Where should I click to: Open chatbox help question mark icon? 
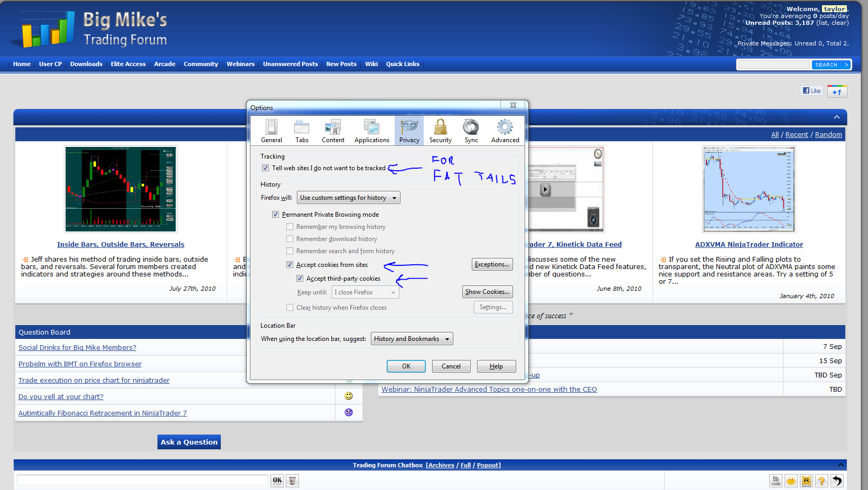pyautogui.click(x=822, y=480)
